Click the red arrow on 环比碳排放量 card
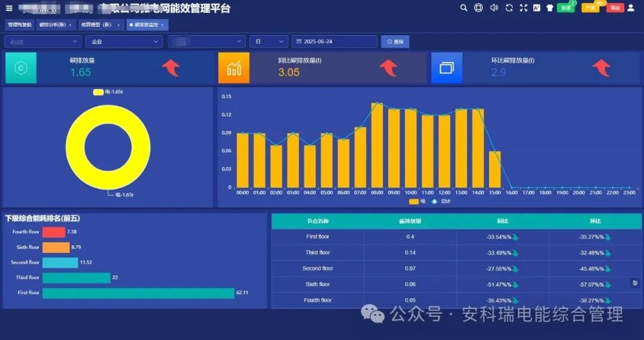The width and height of the screenshot is (644, 340). (601, 68)
